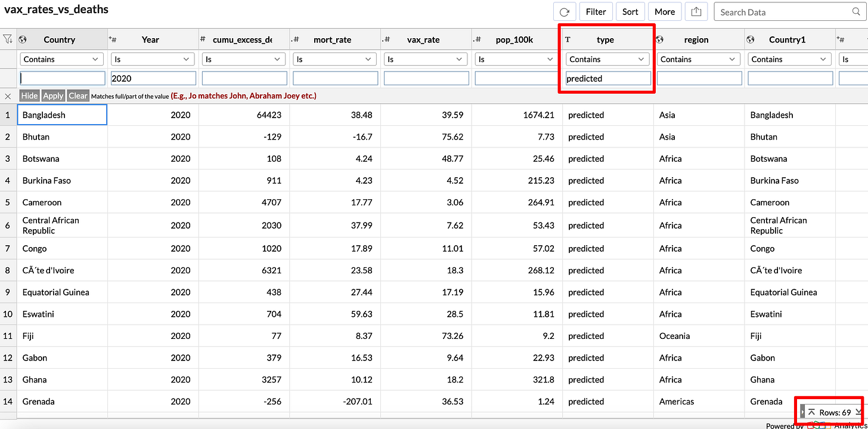This screenshot has width=868, height=429.
Task: Click the Apply filter button
Action: pyautogui.click(x=53, y=95)
